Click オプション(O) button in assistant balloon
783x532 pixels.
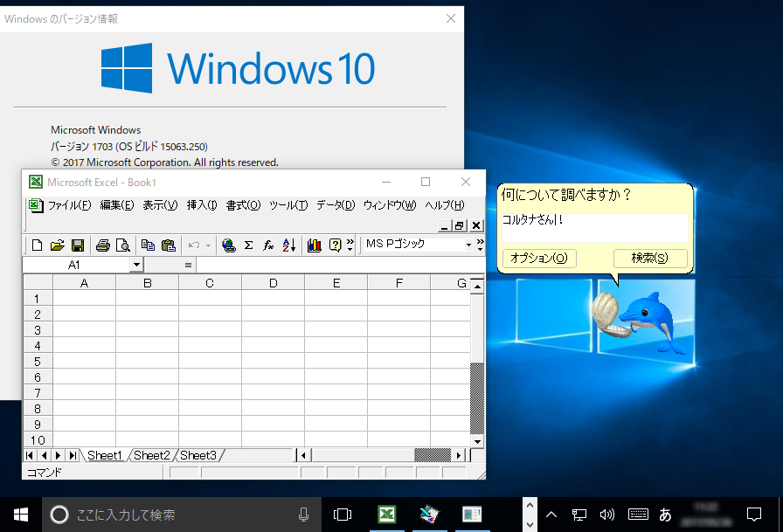click(x=539, y=258)
